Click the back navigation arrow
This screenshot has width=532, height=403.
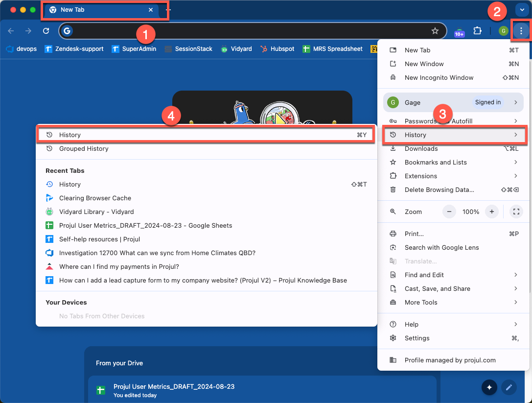(10, 30)
